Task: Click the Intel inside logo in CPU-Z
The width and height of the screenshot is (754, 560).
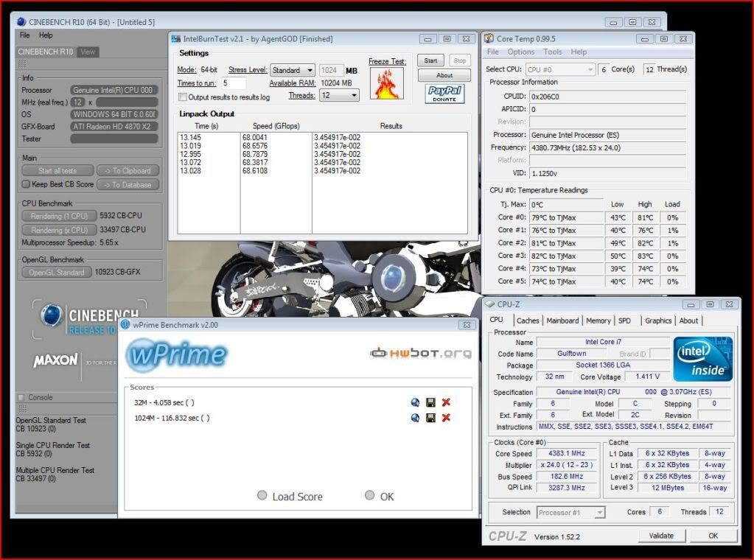Action: pyautogui.click(x=703, y=359)
